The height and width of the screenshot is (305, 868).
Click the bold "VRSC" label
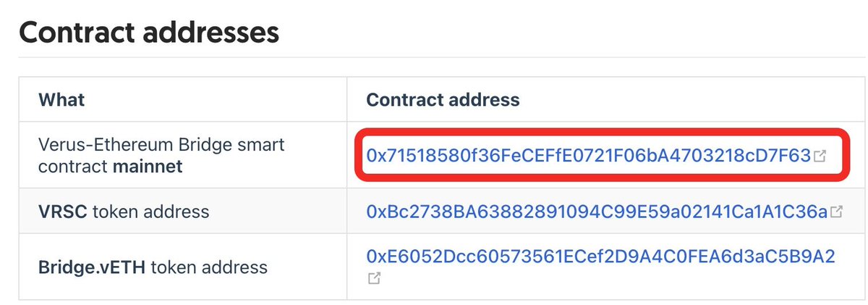coord(63,212)
